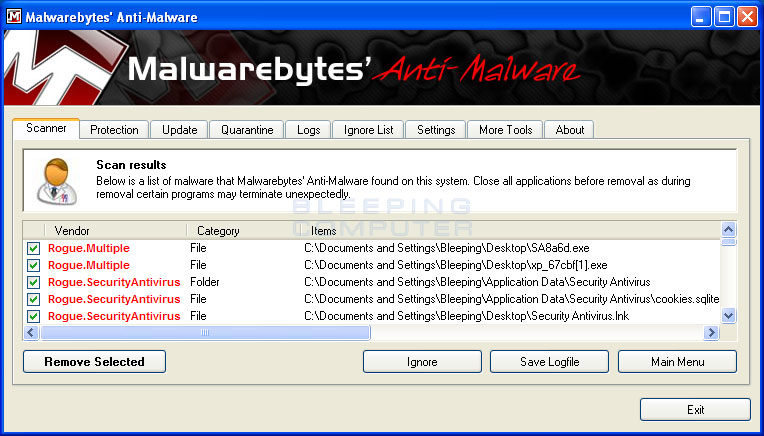Click the Folder category cell
764x436 pixels.
[205, 282]
